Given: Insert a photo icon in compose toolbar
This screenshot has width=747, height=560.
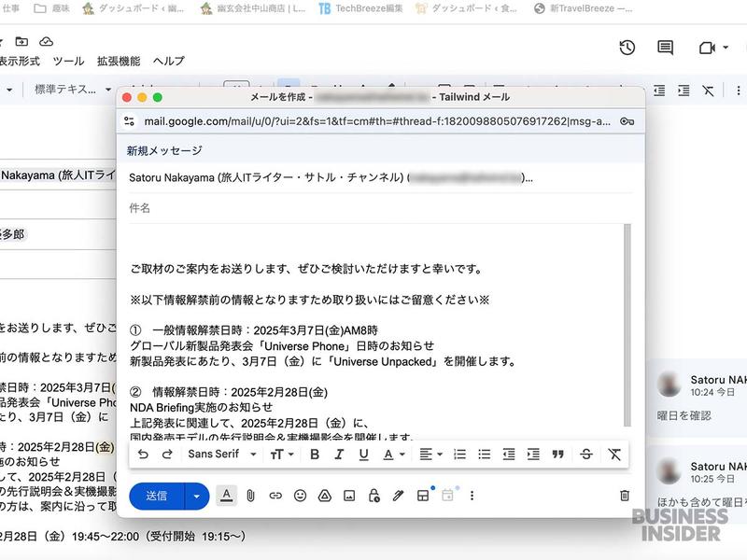Looking at the screenshot, I should [x=349, y=496].
